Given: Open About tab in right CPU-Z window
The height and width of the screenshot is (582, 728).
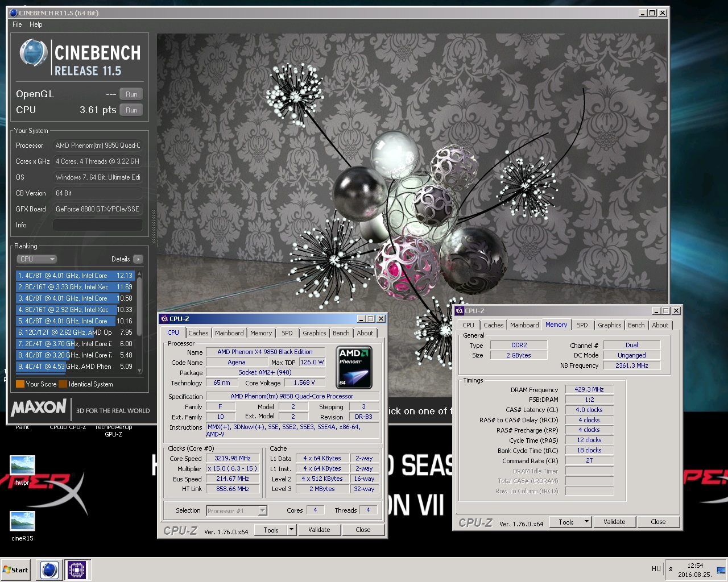Looking at the screenshot, I should click(660, 325).
